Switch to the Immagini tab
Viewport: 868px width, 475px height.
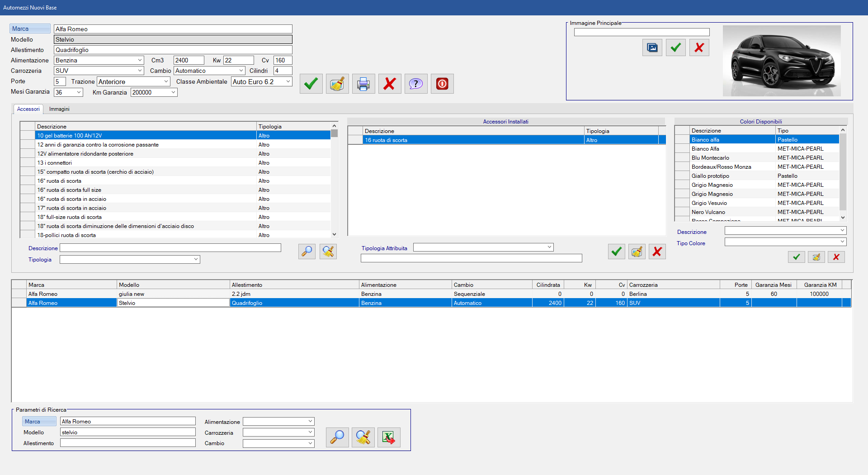pyautogui.click(x=59, y=109)
